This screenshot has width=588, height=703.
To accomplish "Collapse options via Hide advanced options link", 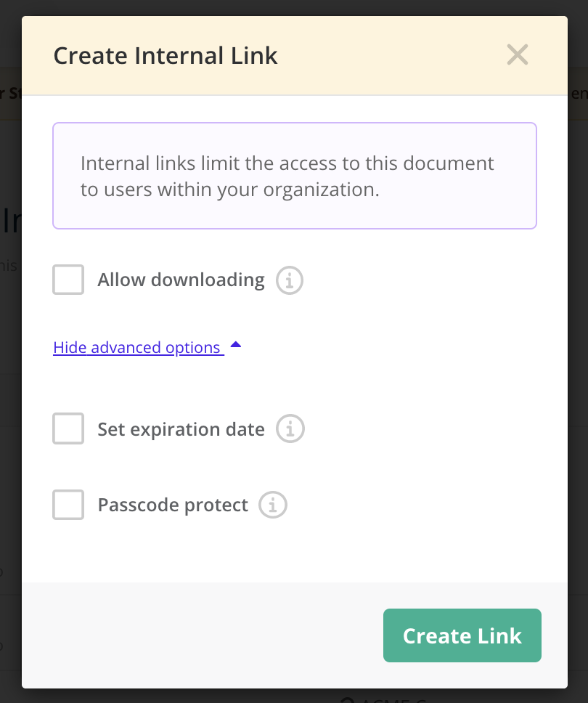I will pos(139,347).
